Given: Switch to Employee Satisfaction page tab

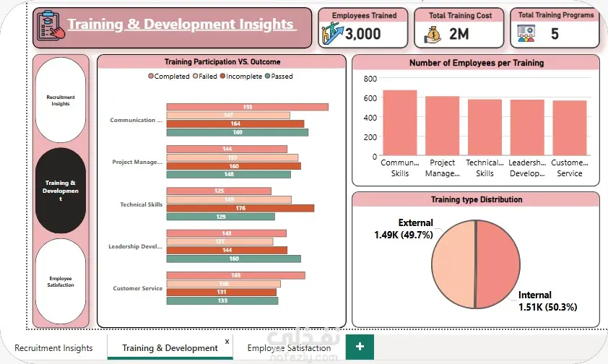Looking at the screenshot, I should [x=289, y=348].
